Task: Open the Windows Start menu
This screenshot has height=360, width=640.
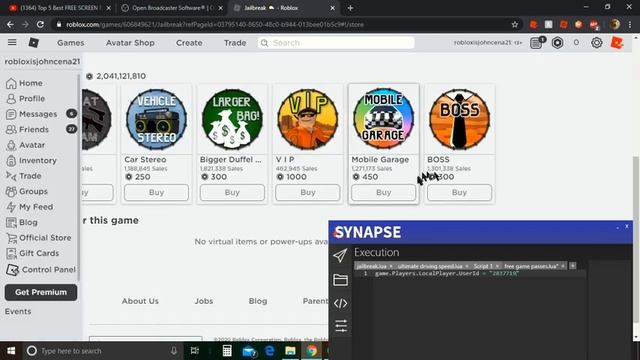Action: [x=11, y=351]
